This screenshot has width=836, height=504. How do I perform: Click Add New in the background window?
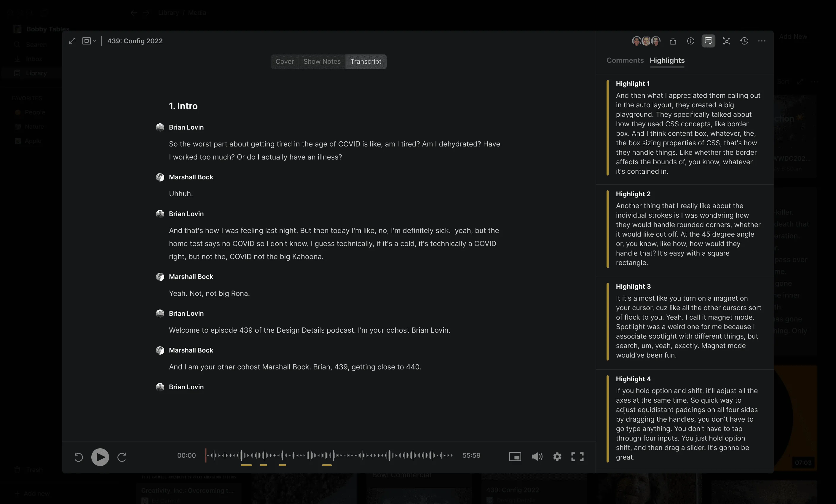(x=793, y=37)
